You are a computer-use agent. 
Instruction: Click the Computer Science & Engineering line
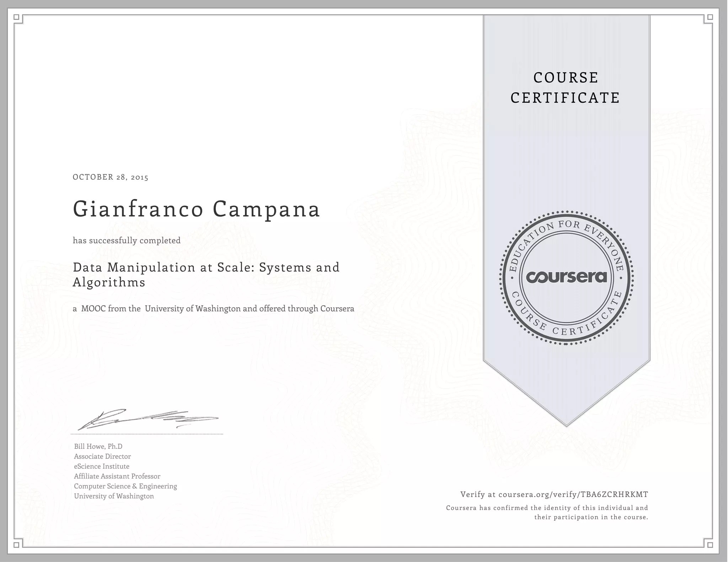pos(125,486)
